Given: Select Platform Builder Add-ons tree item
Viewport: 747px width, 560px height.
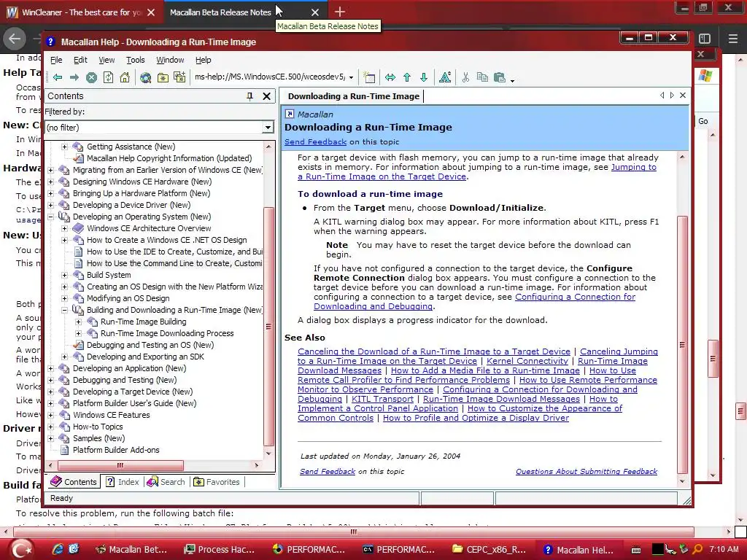Looking at the screenshot, I should click(x=116, y=450).
